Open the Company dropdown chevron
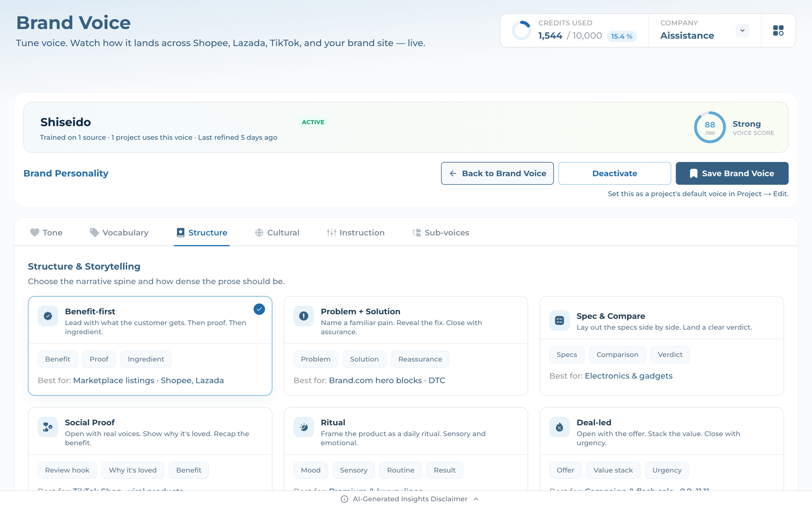Image resolution: width=812 pixels, height=507 pixels. tap(742, 30)
